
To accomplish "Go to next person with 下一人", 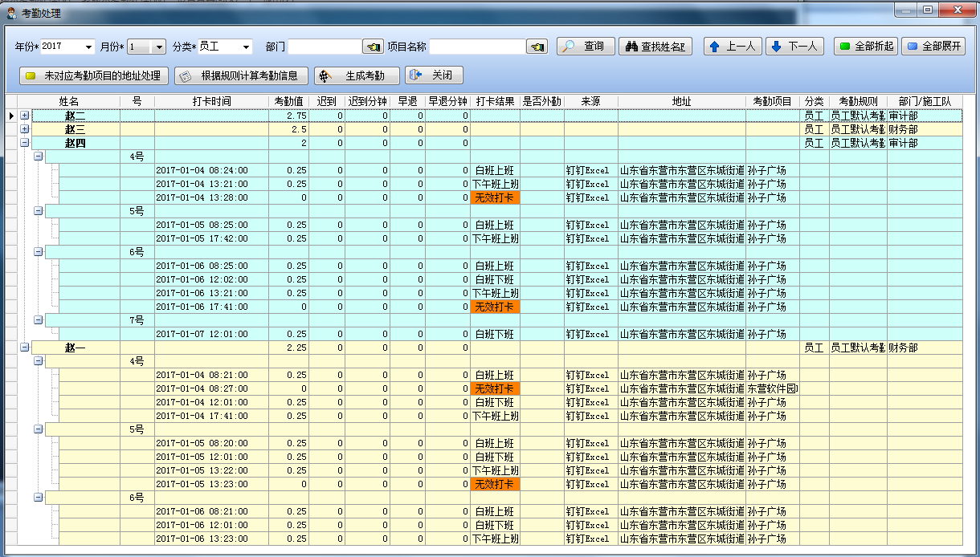I will coord(794,47).
